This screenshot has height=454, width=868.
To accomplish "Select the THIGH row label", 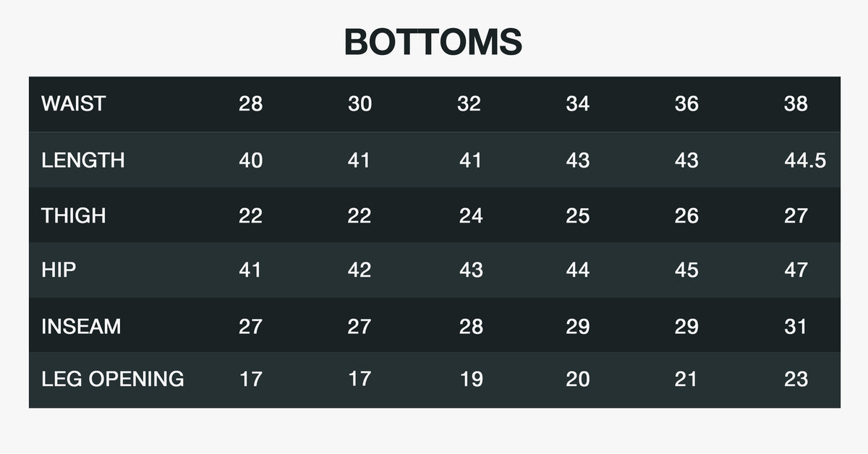I will (73, 215).
